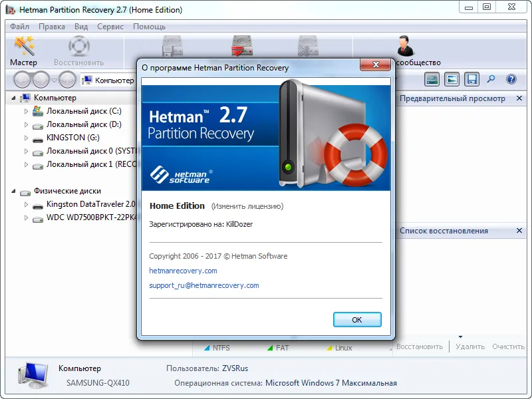Click the сообщество person icon
Screen dimensions: 532x399
click(x=406, y=45)
